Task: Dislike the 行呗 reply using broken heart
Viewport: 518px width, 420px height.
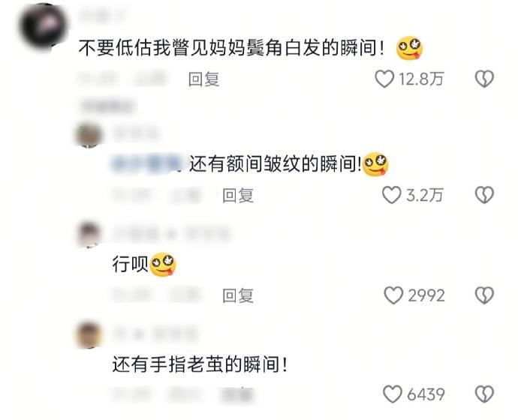Action: (484, 295)
